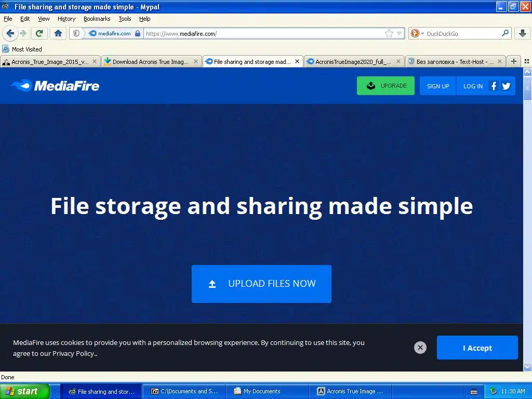
Task: Open the History menu
Action: click(x=66, y=19)
